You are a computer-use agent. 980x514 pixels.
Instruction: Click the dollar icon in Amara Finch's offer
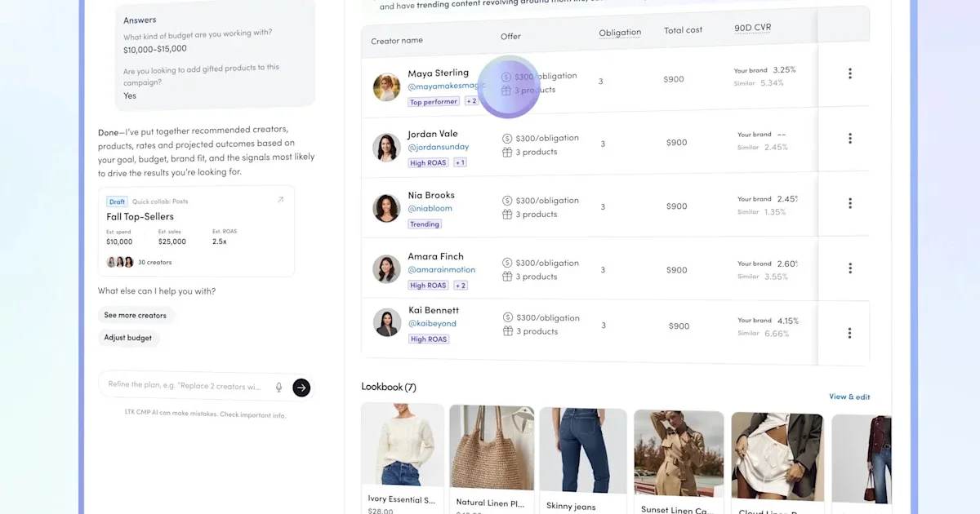(506, 264)
